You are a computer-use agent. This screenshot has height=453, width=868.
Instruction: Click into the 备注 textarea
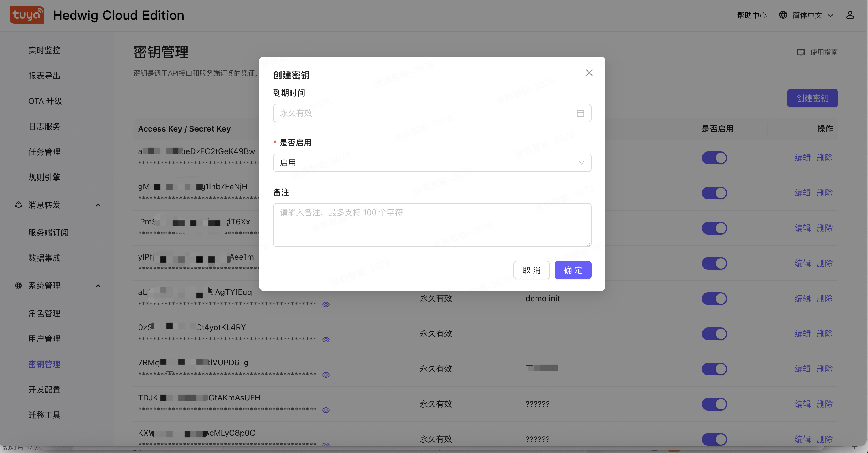[432, 225]
